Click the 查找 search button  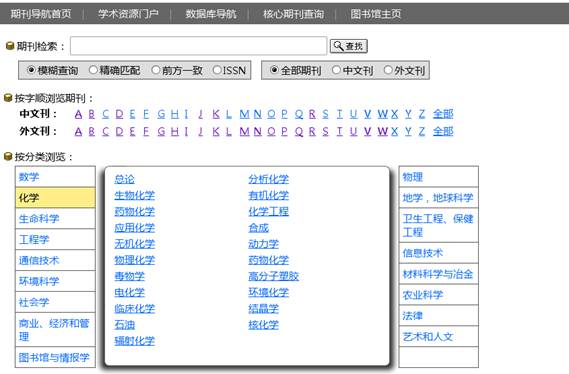pyautogui.click(x=348, y=46)
